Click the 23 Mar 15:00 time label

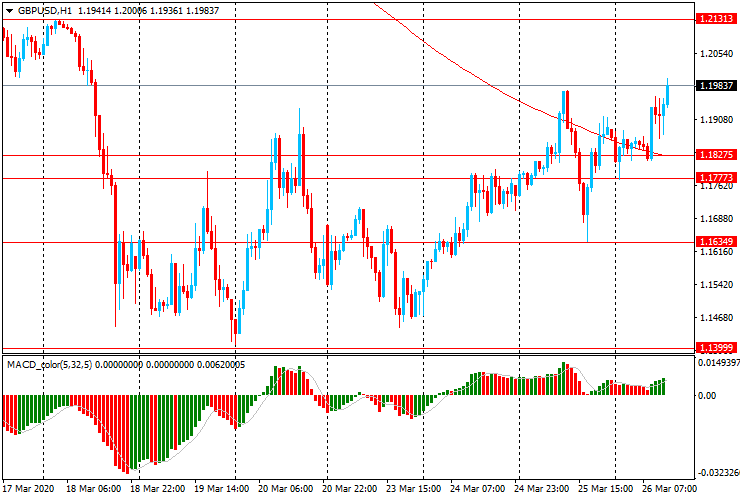414,488
